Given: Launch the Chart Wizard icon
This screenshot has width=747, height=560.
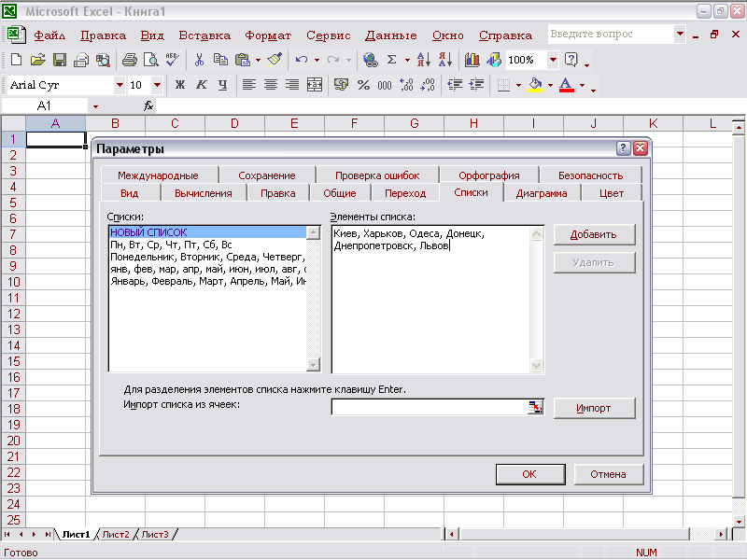Looking at the screenshot, I should pyautogui.click(x=472, y=60).
